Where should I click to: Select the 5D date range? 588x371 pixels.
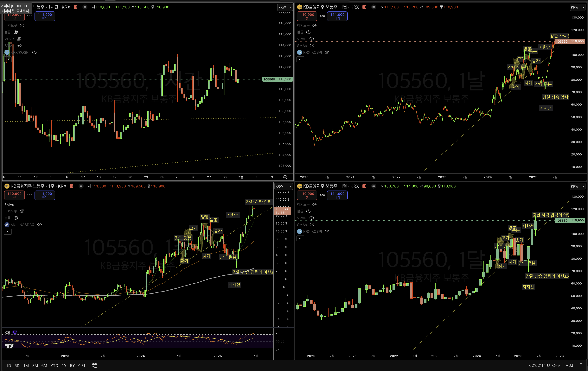(17, 365)
